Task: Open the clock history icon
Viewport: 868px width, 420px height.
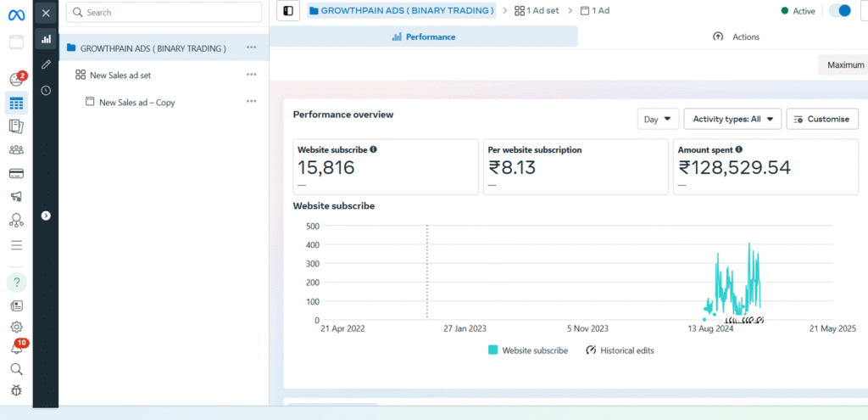Action: pos(46,90)
